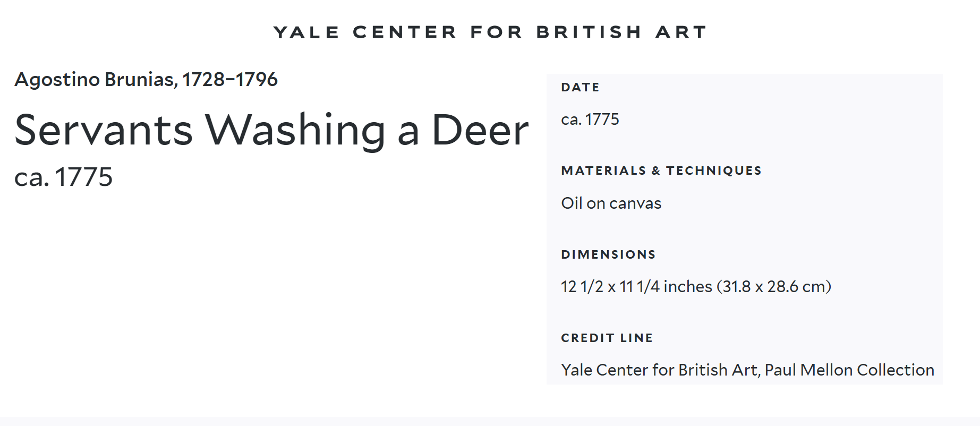Open the Agostino Brunias artist link
980x426 pixels.
pos(95,80)
